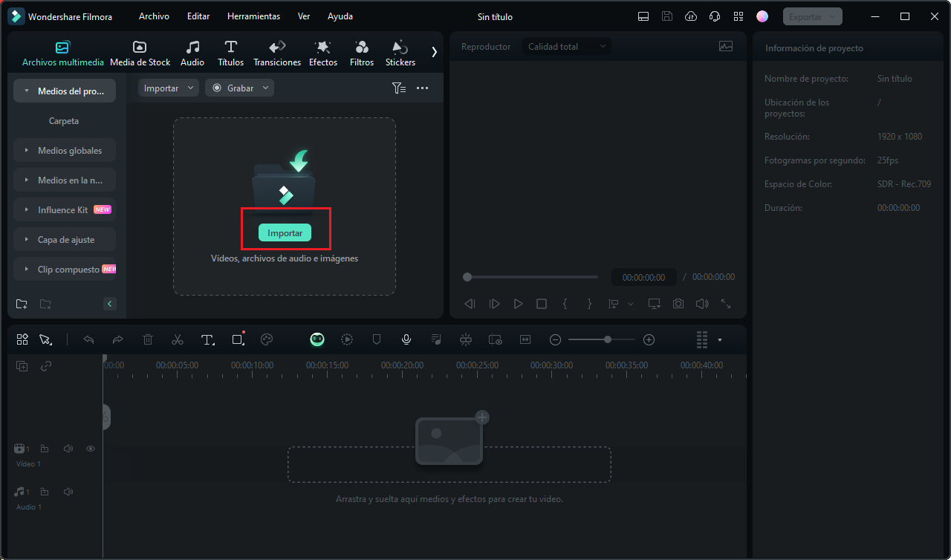Click the delete trash icon in timeline toolbar
The image size is (951, 560).
point(148,339)
